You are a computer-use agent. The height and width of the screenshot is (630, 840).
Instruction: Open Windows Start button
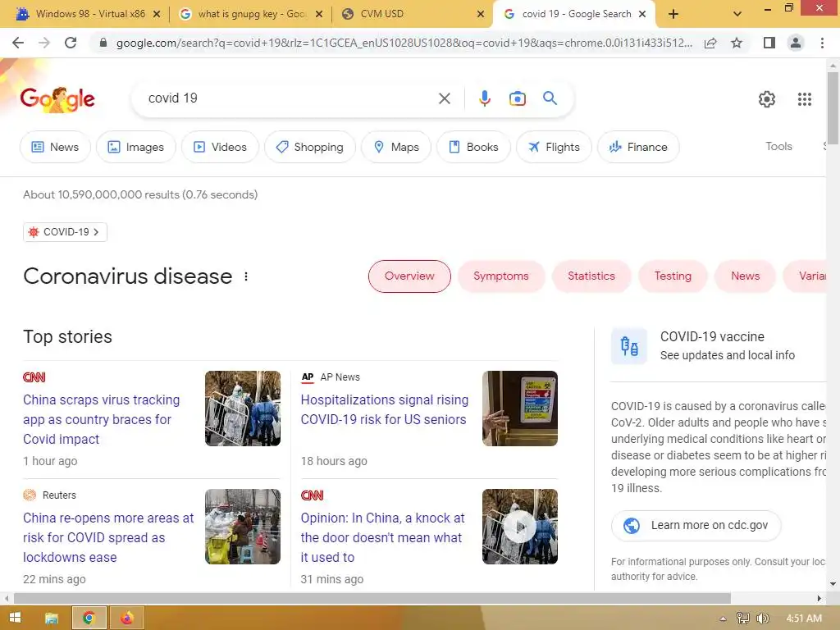[x=15, y=618]
